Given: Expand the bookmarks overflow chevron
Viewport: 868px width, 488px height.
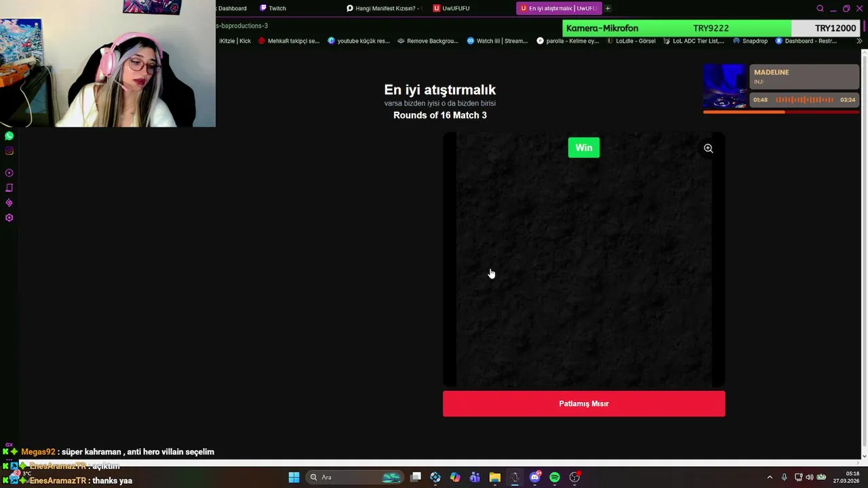Looking at the screenshot, I should tap(859, 41).
